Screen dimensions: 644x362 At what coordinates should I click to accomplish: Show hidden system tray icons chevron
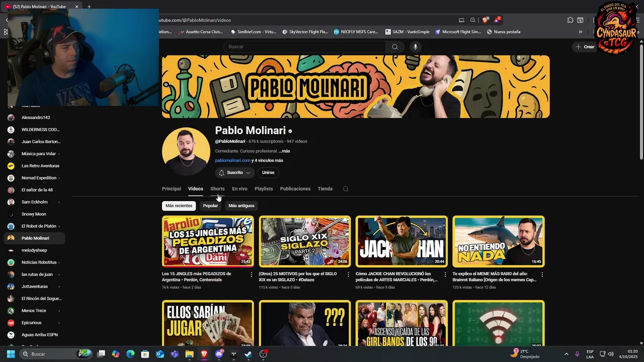[566, 354]
